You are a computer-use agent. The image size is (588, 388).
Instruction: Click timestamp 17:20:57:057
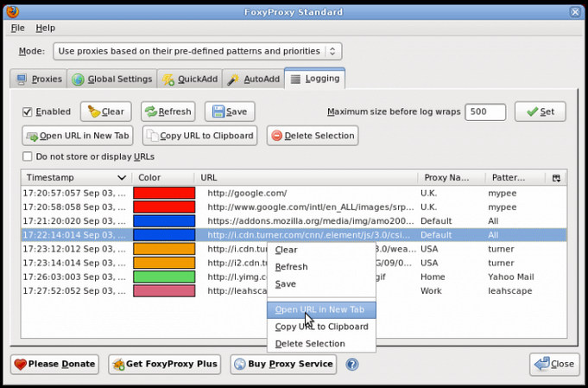point(74,194)
